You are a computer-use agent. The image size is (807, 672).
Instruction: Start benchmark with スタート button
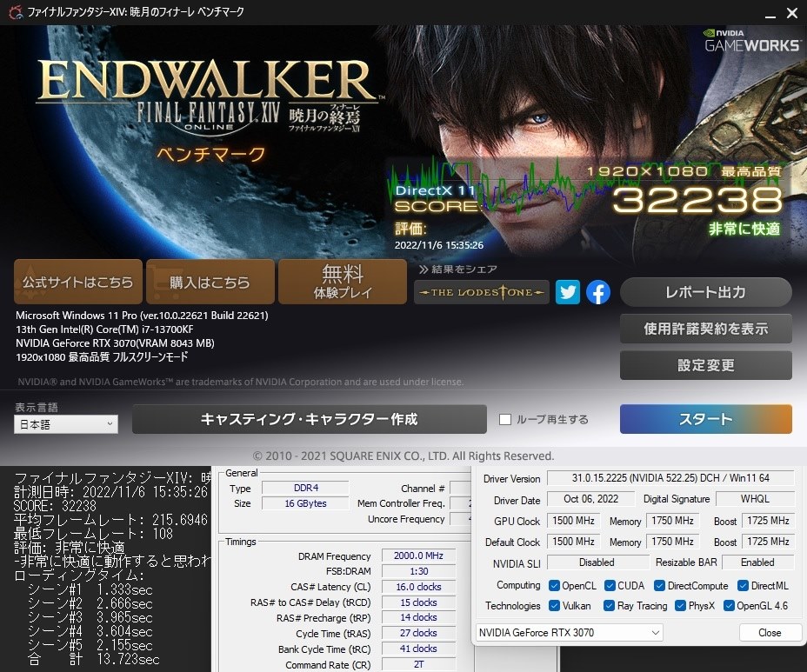click(x=705, y=419)
